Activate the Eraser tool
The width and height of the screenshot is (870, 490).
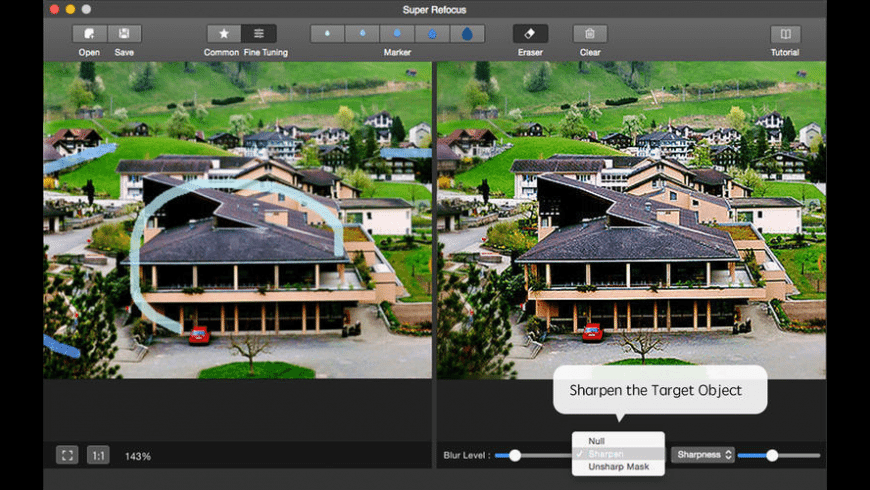coord(530,34)
